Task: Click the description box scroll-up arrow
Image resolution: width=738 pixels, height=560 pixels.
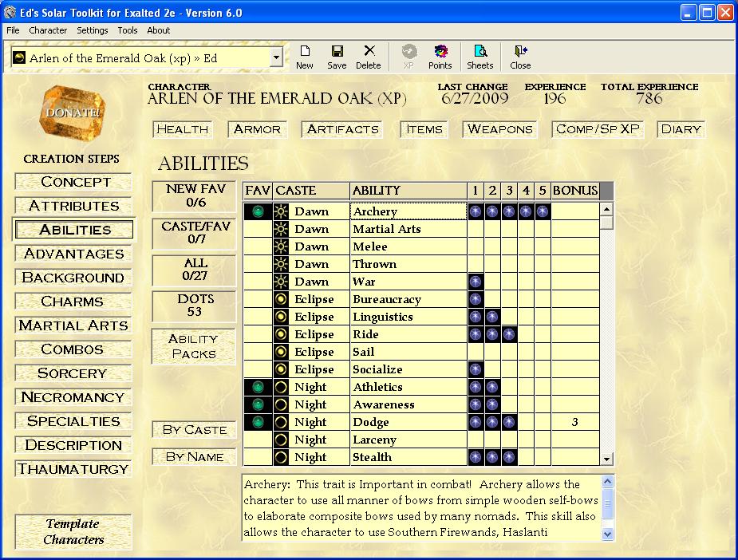Action: (608, 481)
